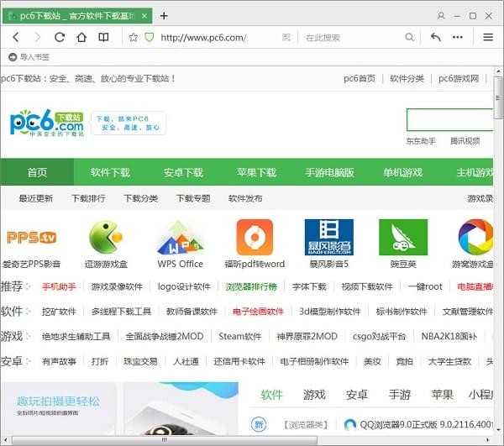The height and width of the screenshot is (446, 504).
Task: Open the 安卓下载 navigation tab
Action: pos(183,172)
